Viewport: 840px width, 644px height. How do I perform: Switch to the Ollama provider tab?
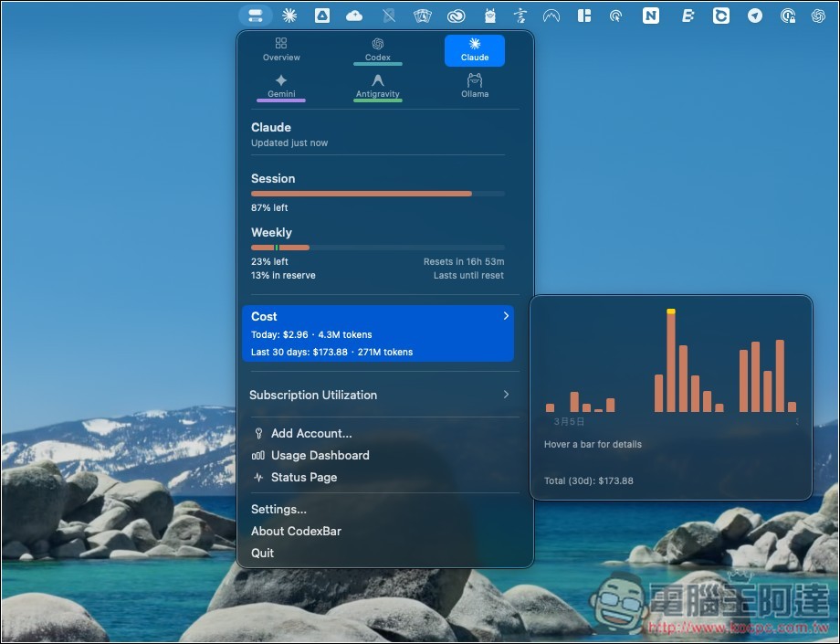(x=475, y=86)
